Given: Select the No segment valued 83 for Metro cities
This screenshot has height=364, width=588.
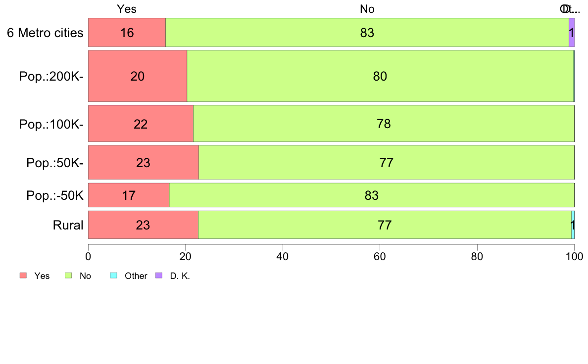Looking at the screenshot, I should (x=367, y=33).
